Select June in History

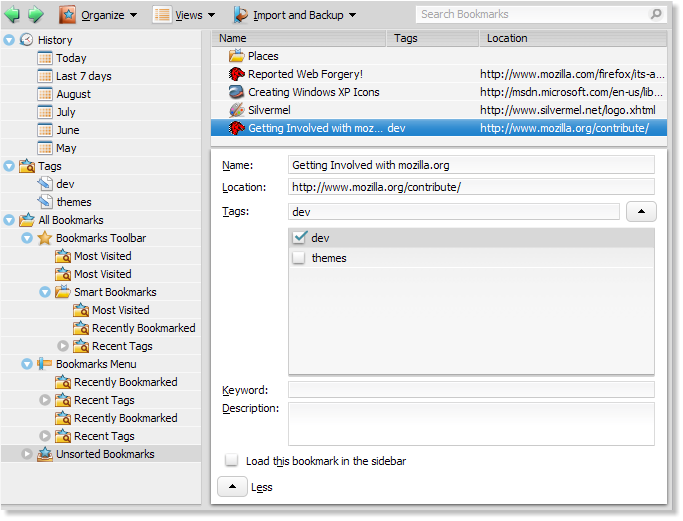101,130
